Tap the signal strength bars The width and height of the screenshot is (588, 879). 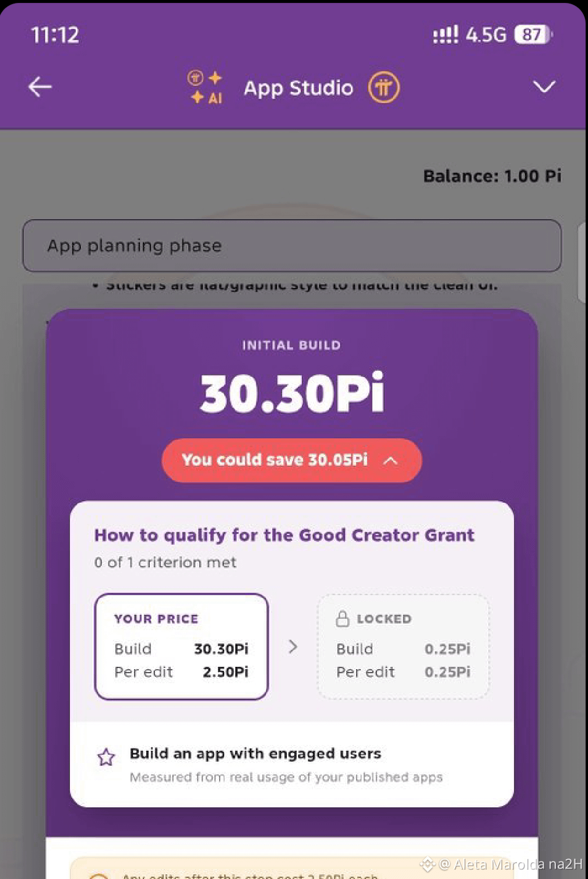445,35
